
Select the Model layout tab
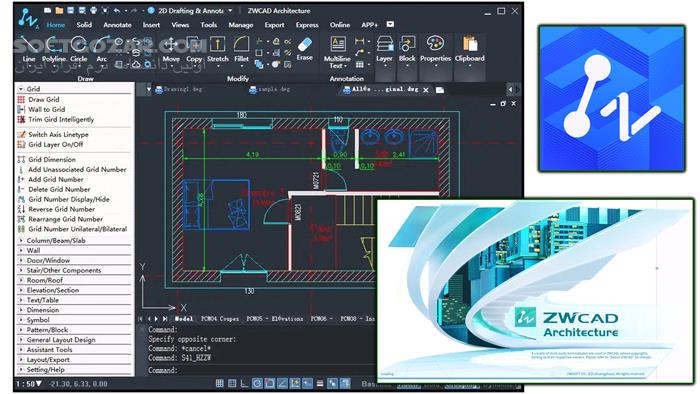(x=183, y=319)
